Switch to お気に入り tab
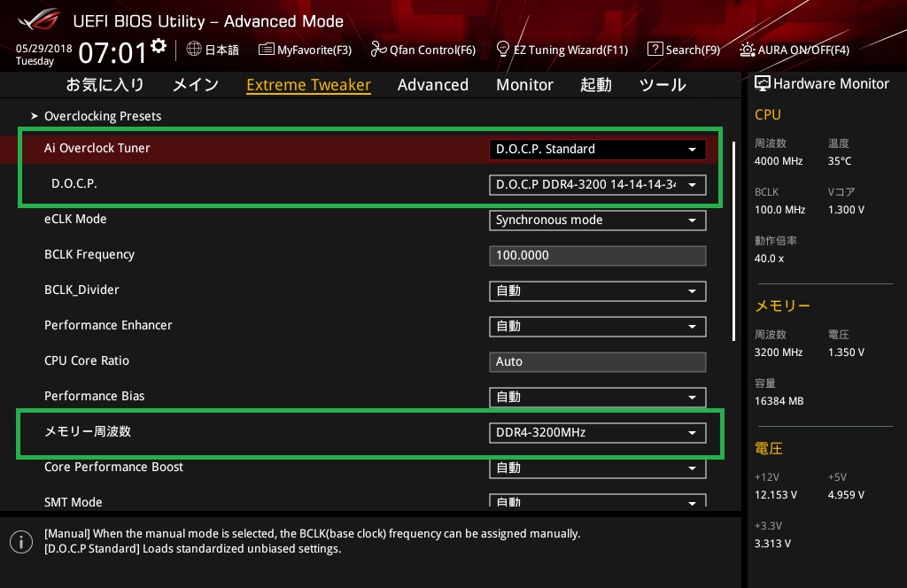The height and width of the screenshot is (588, 907). pyautogui.click(x=105, y=84)
